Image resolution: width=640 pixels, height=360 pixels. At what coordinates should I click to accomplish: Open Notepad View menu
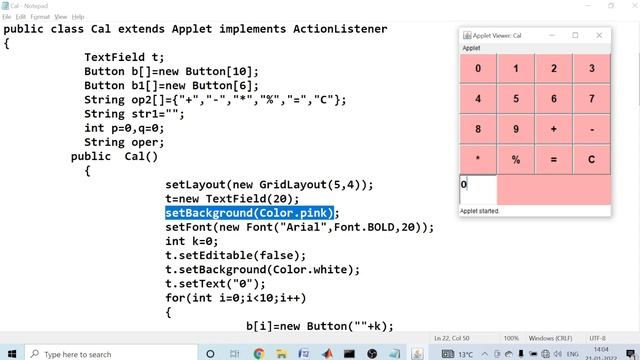tap(60, 17)
